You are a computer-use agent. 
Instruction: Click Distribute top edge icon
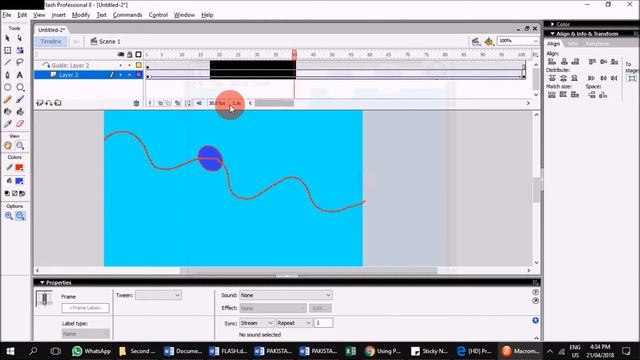point(552,78)
